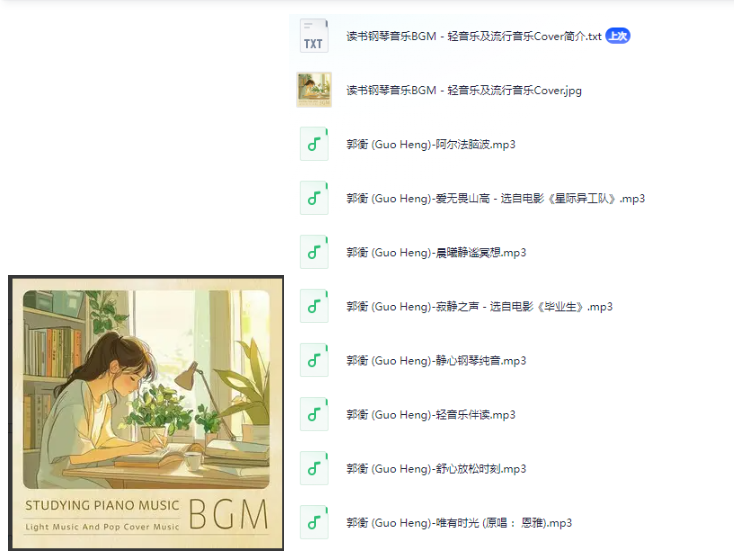
Task: Click music icon for 阿尔法脑波.mp3
Action: coord(314,144)
